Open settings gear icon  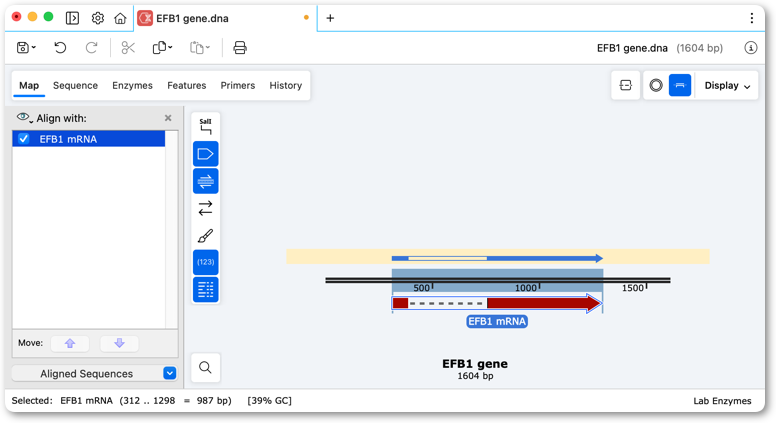click(x=97, y=18)
